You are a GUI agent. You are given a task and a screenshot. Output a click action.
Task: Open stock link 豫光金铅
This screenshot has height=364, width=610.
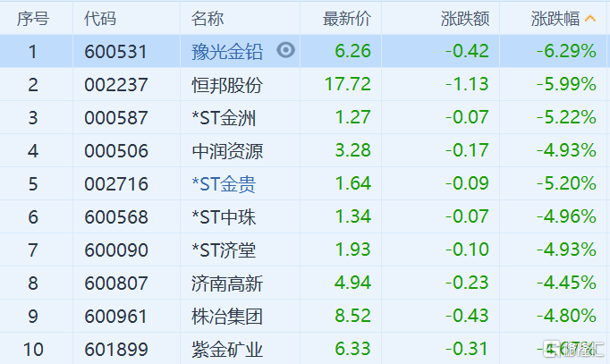(x=227, y=51)
